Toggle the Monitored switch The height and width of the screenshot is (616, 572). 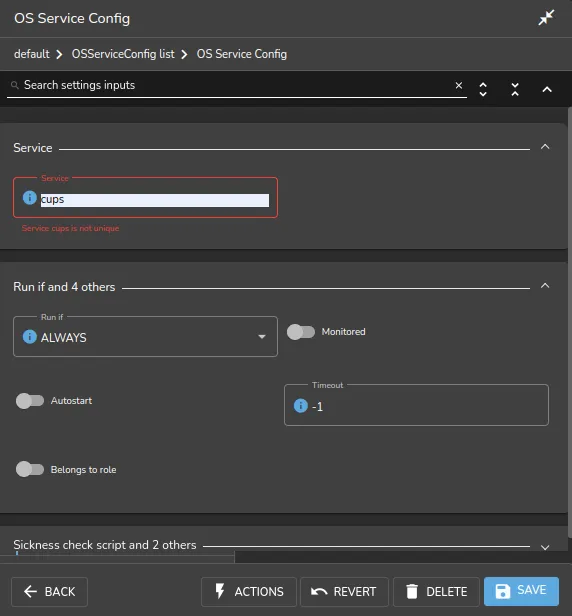tap(301, 332)
